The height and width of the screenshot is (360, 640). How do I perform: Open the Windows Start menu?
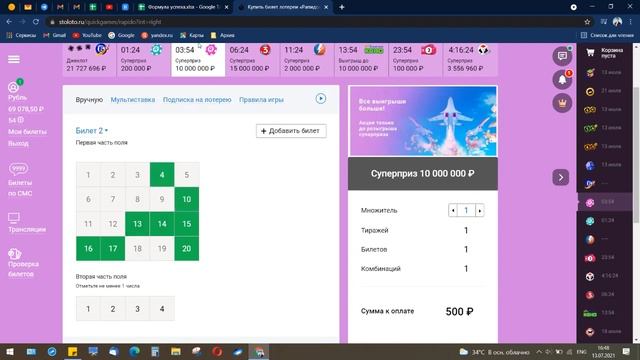pos(9,351)
